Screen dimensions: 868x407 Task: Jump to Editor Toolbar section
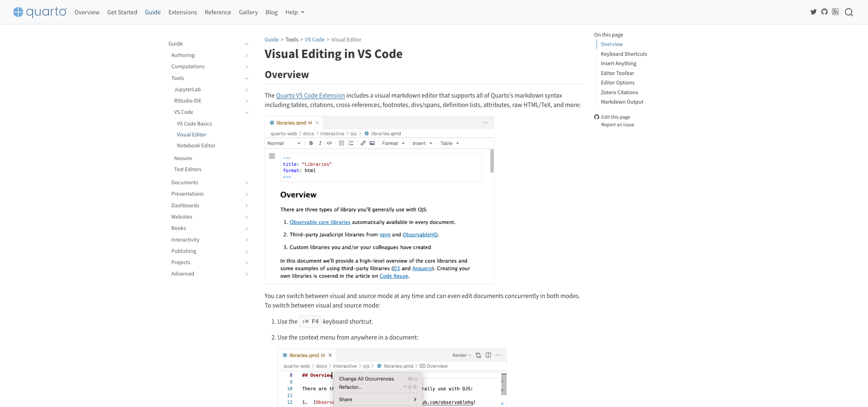617,73
